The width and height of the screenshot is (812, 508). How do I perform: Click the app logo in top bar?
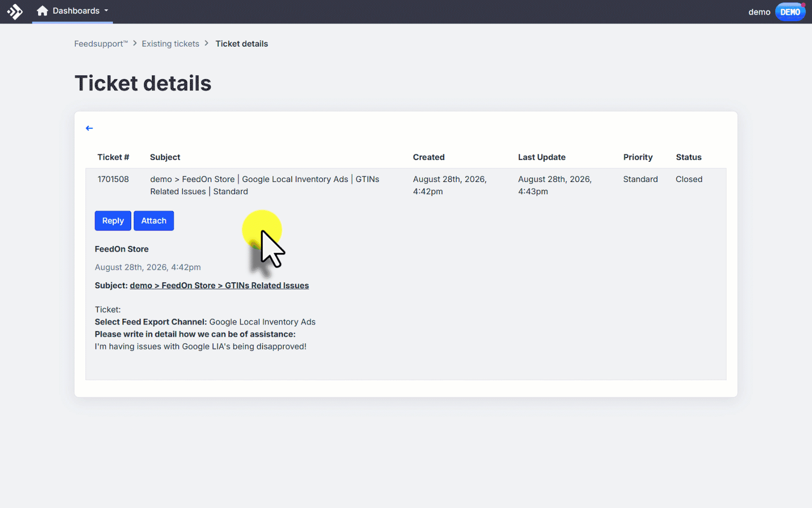tap(15, 11)
